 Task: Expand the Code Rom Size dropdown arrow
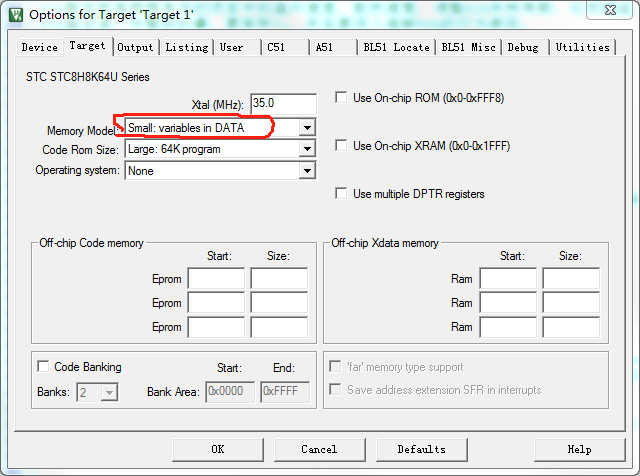(x=307, y=149)
